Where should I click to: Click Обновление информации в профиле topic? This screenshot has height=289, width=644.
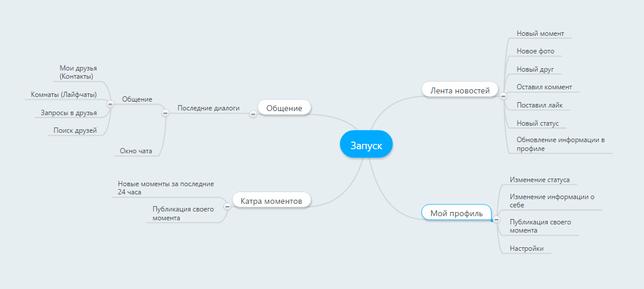point(561,144)
